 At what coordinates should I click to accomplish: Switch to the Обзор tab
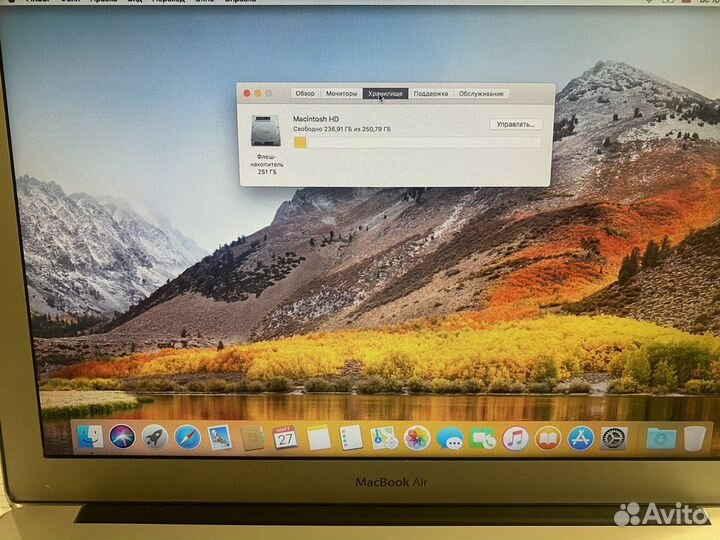pyautogui.click(x=305, y=93)
